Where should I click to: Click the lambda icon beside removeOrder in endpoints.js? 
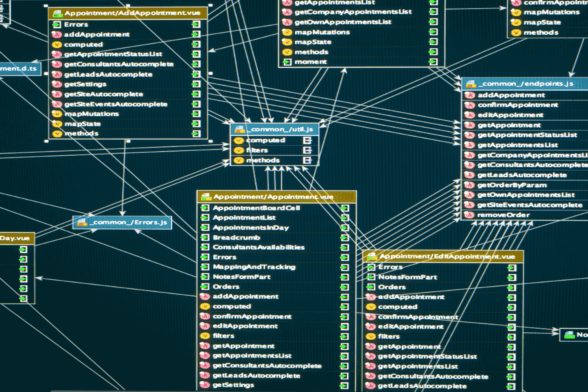tap(469, 215)
